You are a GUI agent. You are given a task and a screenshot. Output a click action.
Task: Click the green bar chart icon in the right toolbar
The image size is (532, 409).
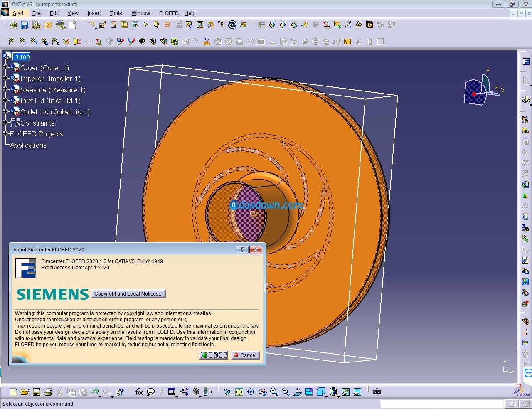coord(525,195)
